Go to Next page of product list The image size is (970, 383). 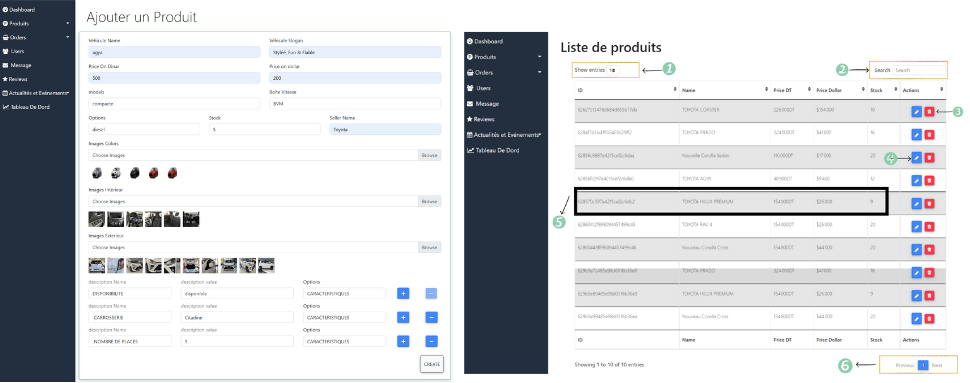(x=937, y=365)
